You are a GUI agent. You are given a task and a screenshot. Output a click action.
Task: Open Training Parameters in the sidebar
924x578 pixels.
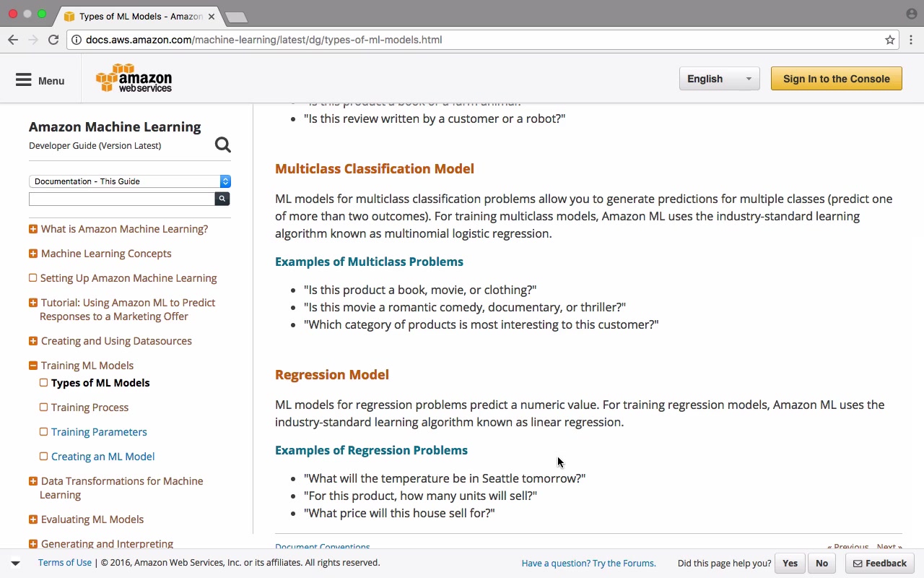[99, 432]
